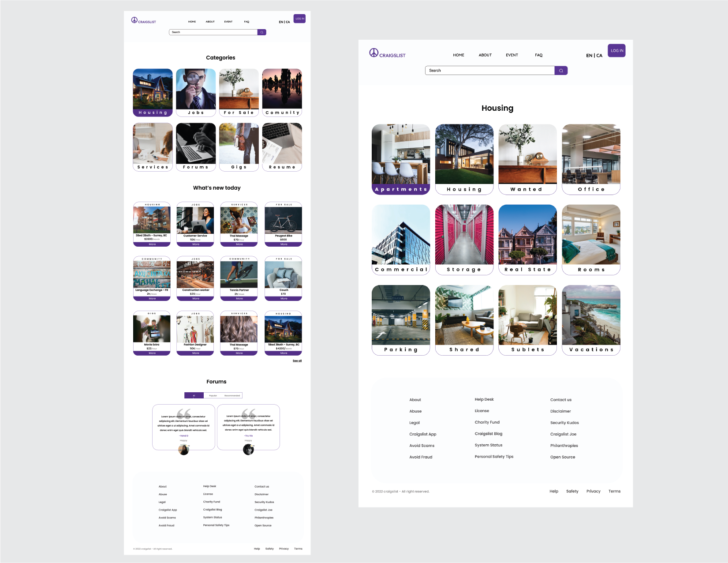The height and width of the screenshot is (563, 728).
Task: Select the All tab in Forums
Action: [194, 395]
